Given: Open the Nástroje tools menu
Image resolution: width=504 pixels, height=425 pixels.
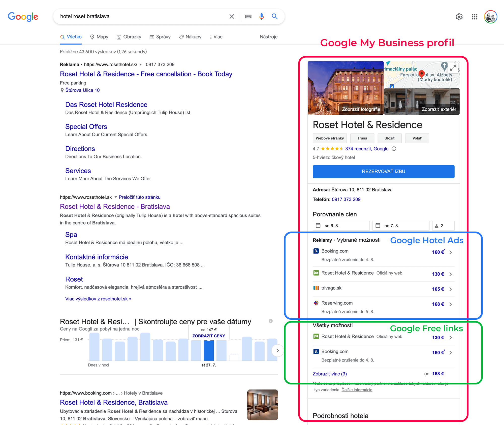Looking at the screenshot, I should coord(269,37).
